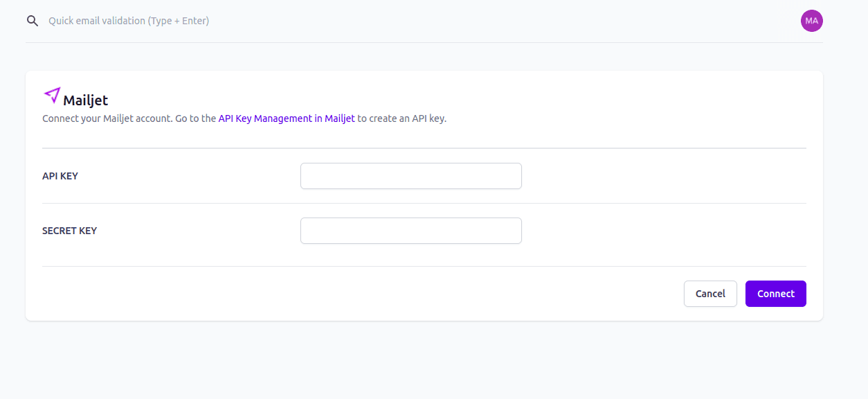Viewport: 868px width, 399px height.
Task: Click the SECRET KEY label
Action: click(x=70, y=230)
